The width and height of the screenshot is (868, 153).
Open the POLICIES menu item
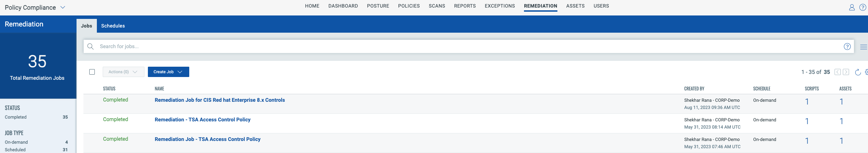tap(409, 6)
